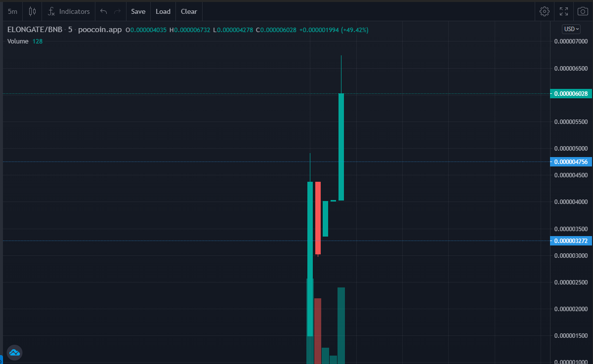
Task: Open the 5m time interval selector
Action: tap(12, 11)
